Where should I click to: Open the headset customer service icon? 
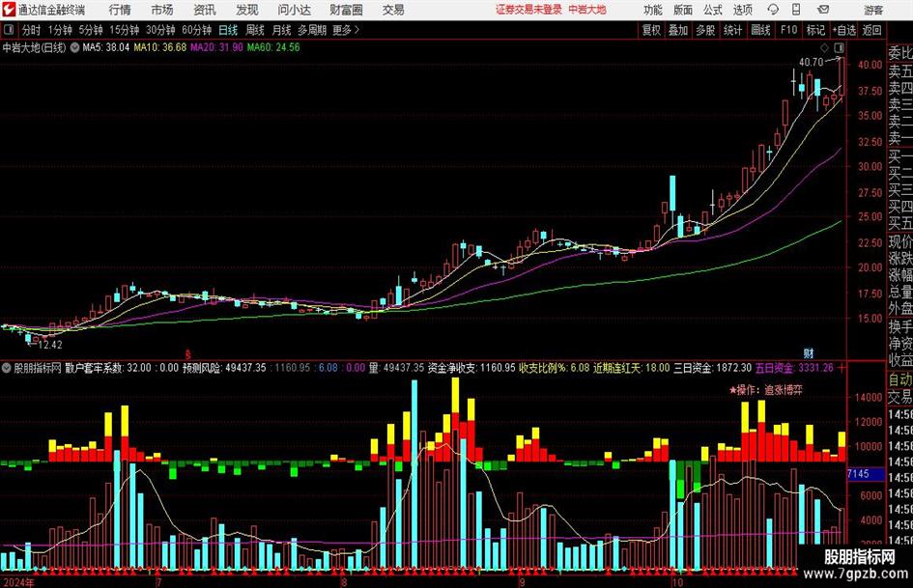(773, 10)
